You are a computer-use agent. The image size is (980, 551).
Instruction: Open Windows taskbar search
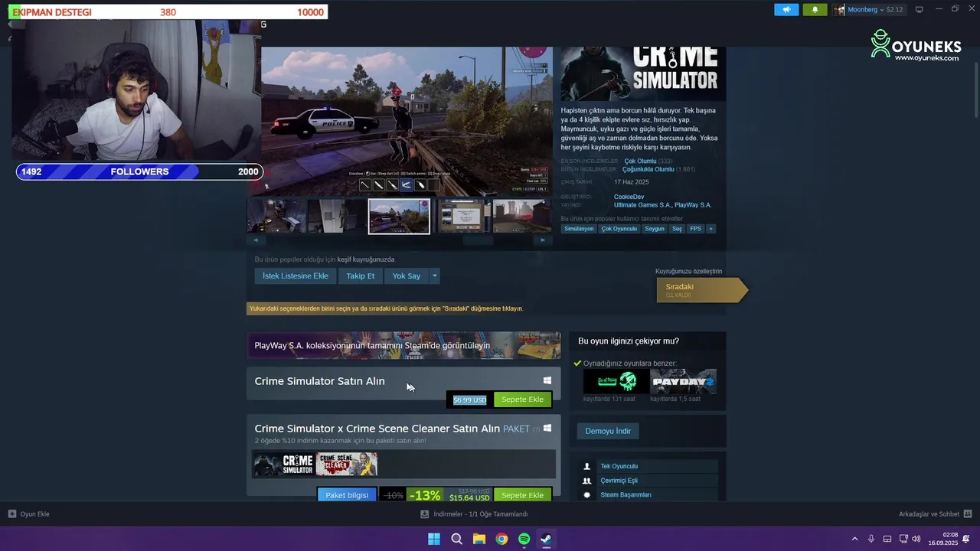[456, 539]
